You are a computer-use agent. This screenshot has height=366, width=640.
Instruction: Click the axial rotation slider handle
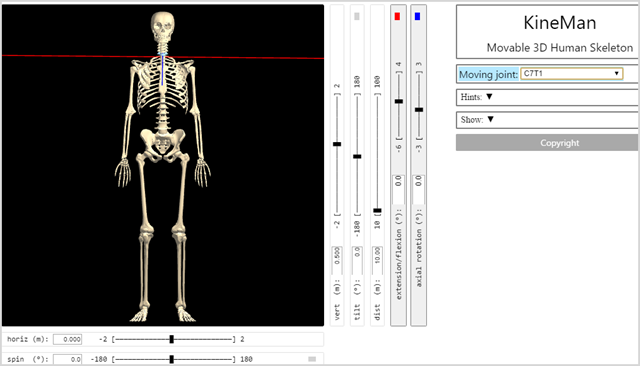point(419,110)
